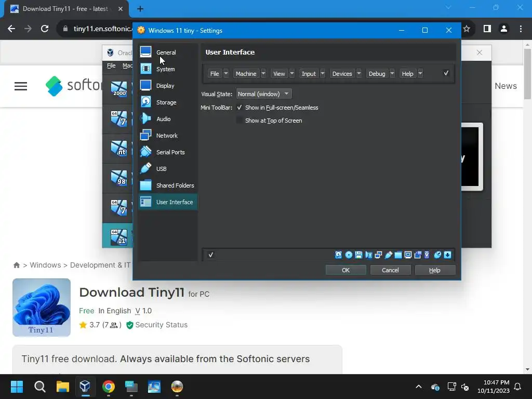Toggle Mouse indicator in status bar editor

pos(437,255)
